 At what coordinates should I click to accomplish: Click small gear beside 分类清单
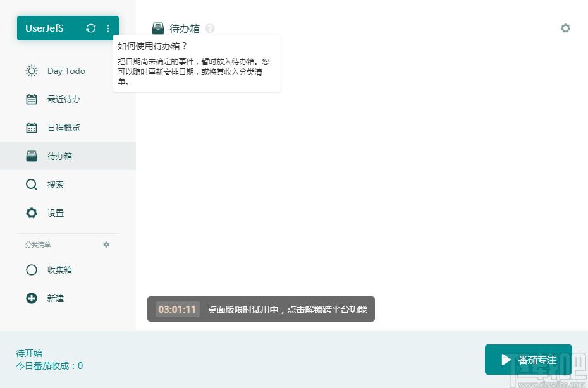click(x=106, y=245)
